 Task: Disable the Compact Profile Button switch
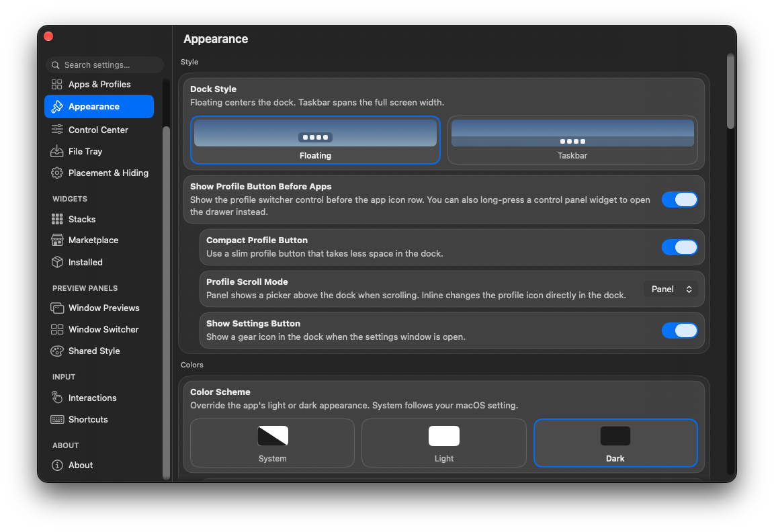679,247
